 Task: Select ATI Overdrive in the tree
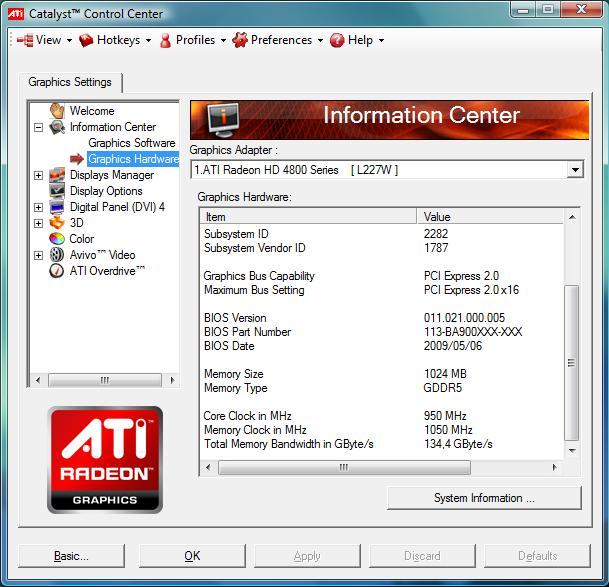[107, 271]
